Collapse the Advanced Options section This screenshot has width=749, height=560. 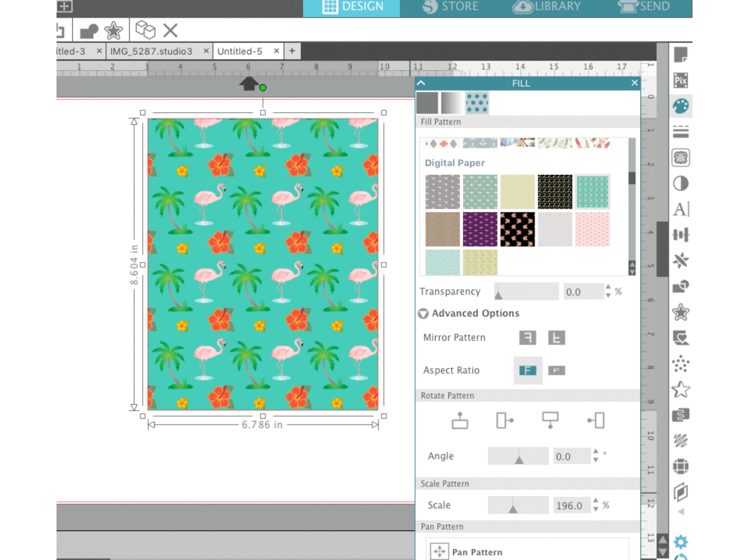pyautogui.click(x=423, y=314)
